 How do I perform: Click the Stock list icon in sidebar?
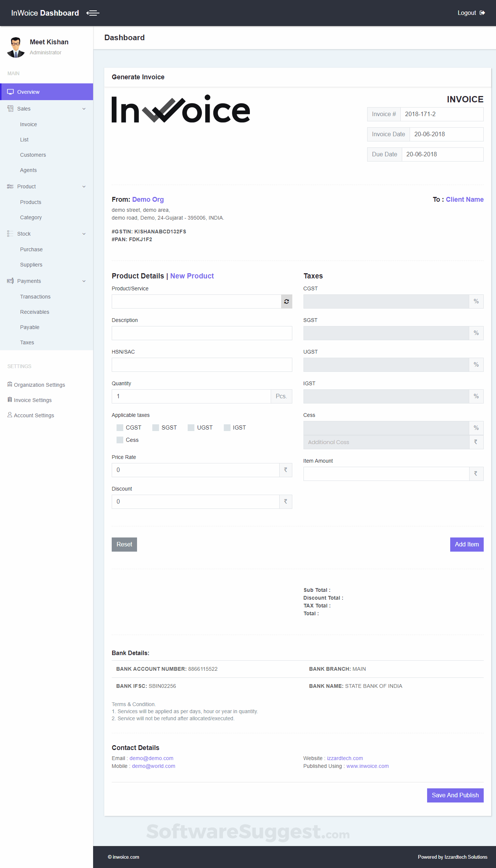coord(10,234)
